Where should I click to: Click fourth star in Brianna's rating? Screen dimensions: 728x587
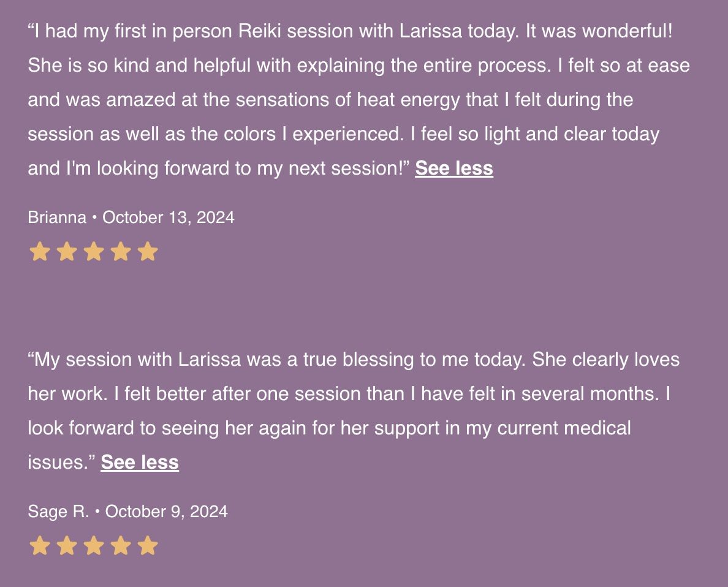pyautogui.click(x=121, y=252)
